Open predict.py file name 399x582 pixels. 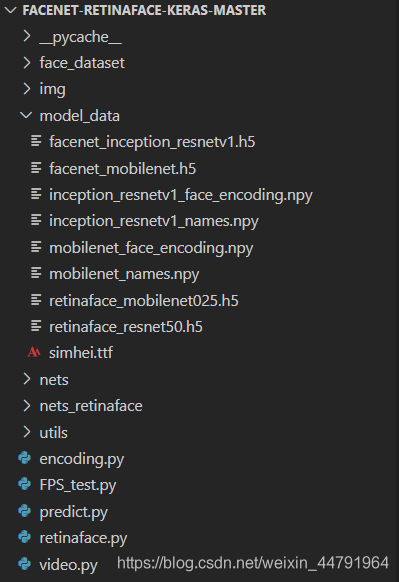(73, 512)
